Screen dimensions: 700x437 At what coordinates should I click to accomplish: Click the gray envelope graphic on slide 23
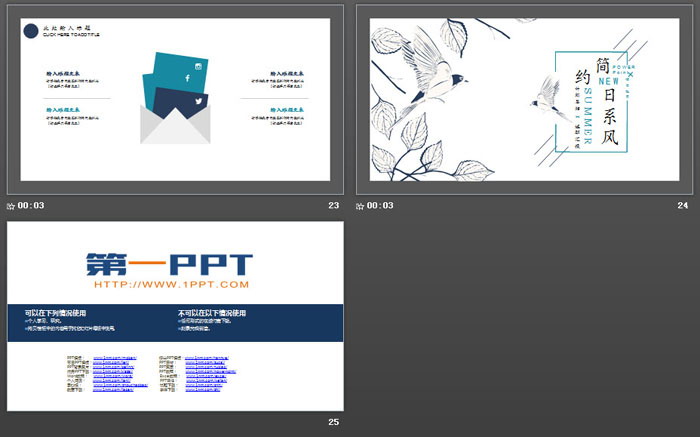pos(175,124)
